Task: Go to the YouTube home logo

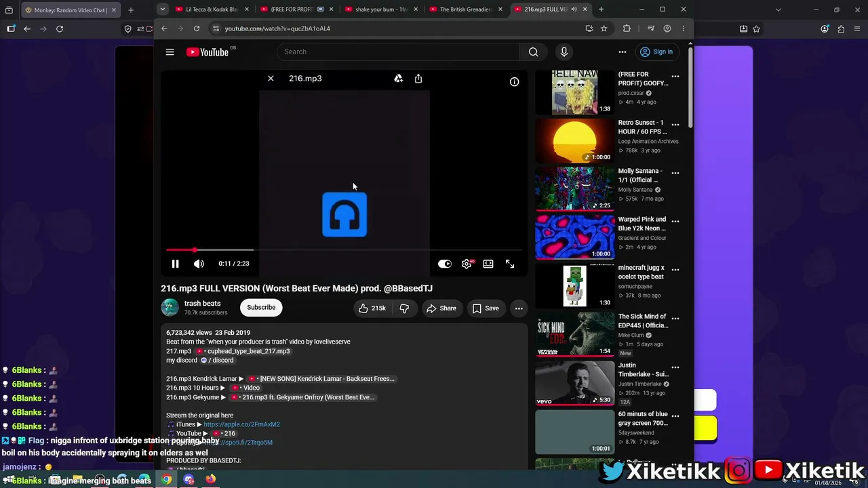Action: [x=208, y=52]
